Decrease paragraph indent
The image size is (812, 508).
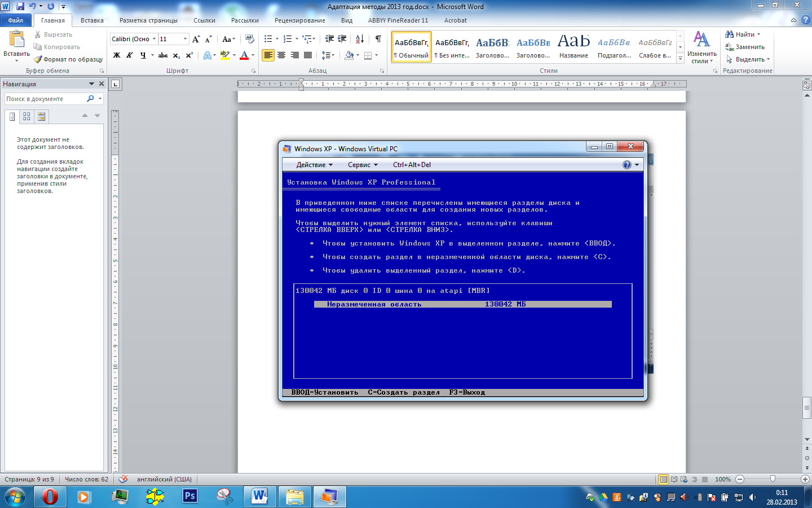[x=330, y=39]
